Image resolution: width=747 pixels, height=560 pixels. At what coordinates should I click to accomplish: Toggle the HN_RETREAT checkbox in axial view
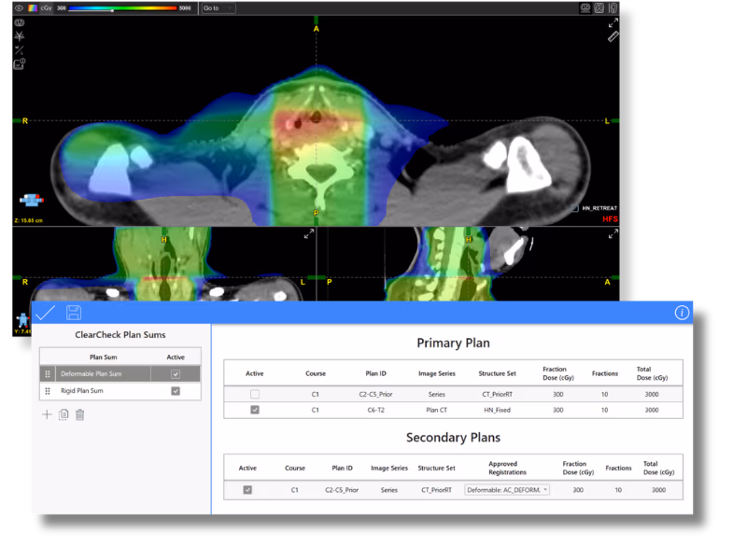coord(575,208)
